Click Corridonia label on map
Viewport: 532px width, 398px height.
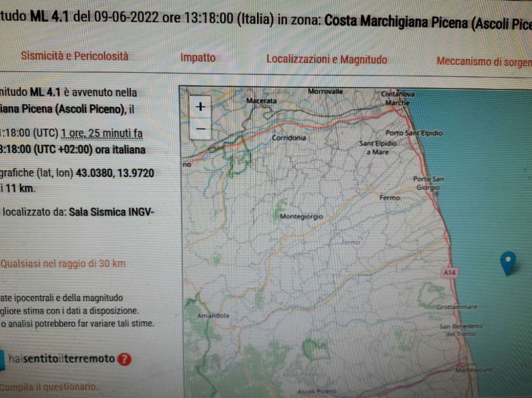pyautogui.click(x=289, y=138)
